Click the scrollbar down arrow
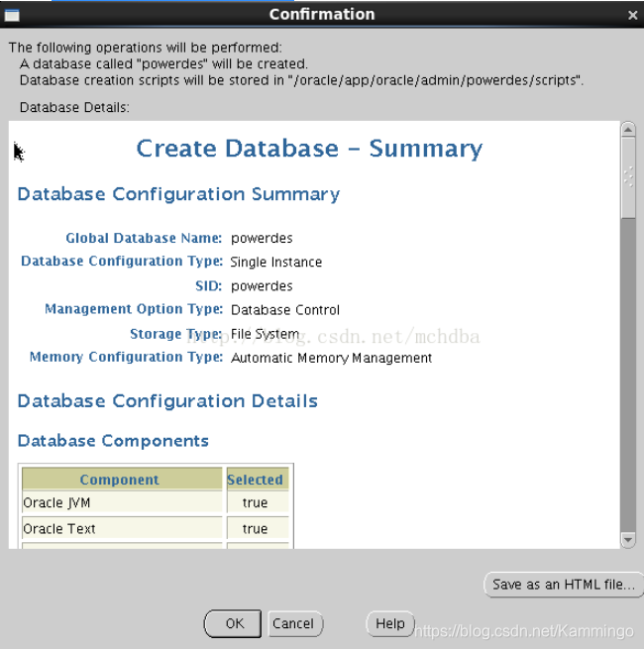This screenshot has width=644, height=650. [x=628, y=540]
